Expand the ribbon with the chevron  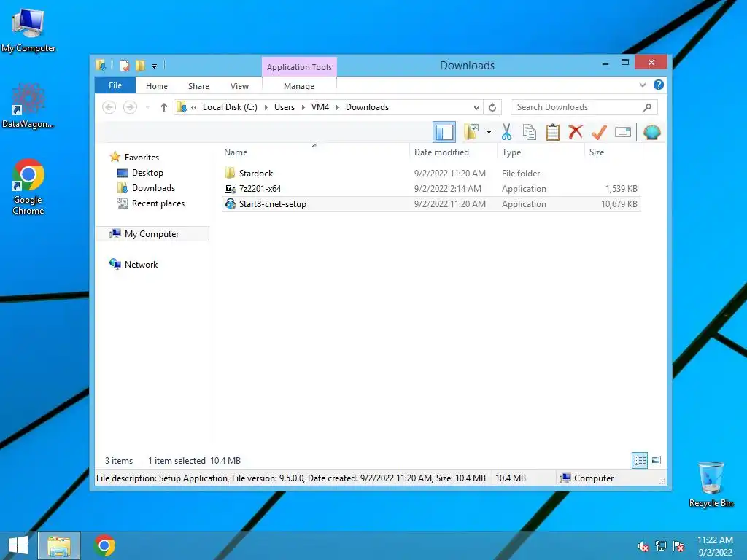[x=642, y=85]
